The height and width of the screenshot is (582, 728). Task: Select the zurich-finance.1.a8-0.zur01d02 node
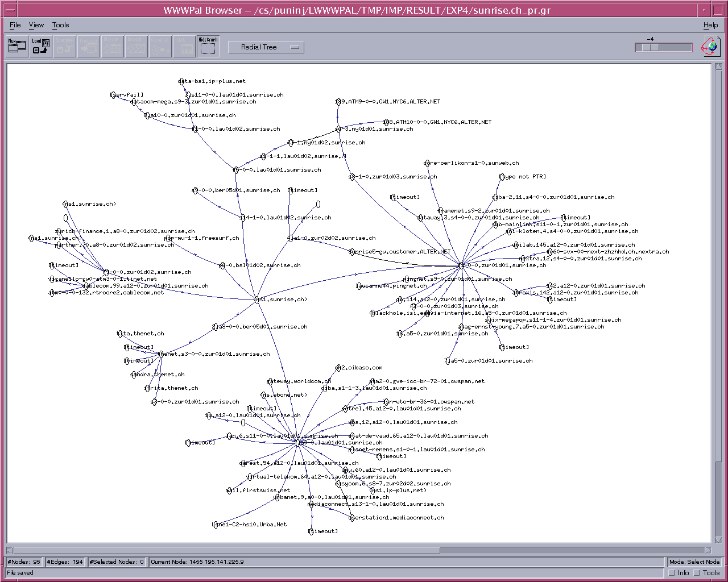point(59,231)
